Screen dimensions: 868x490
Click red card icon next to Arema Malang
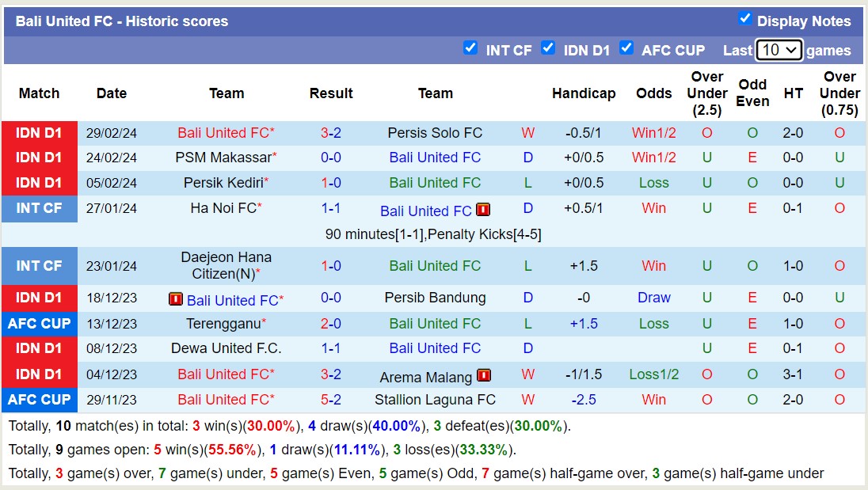coord(484,376)
